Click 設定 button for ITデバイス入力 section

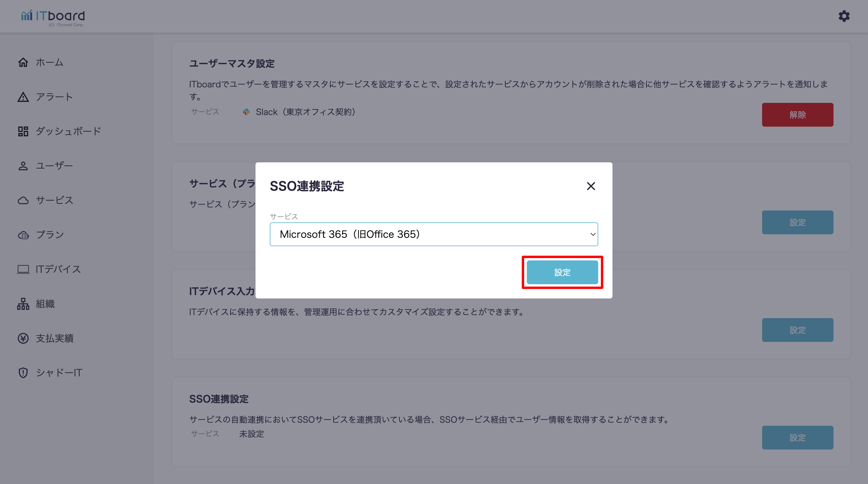(797, 330)
